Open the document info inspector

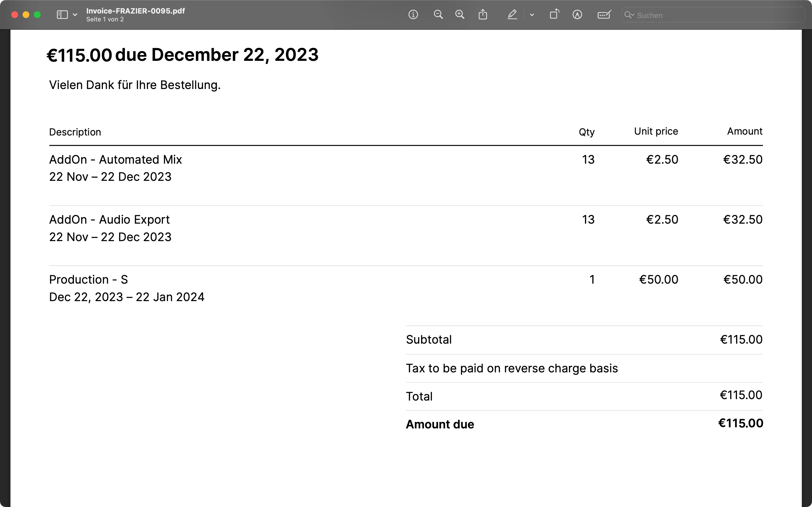[x=413, y=15]
